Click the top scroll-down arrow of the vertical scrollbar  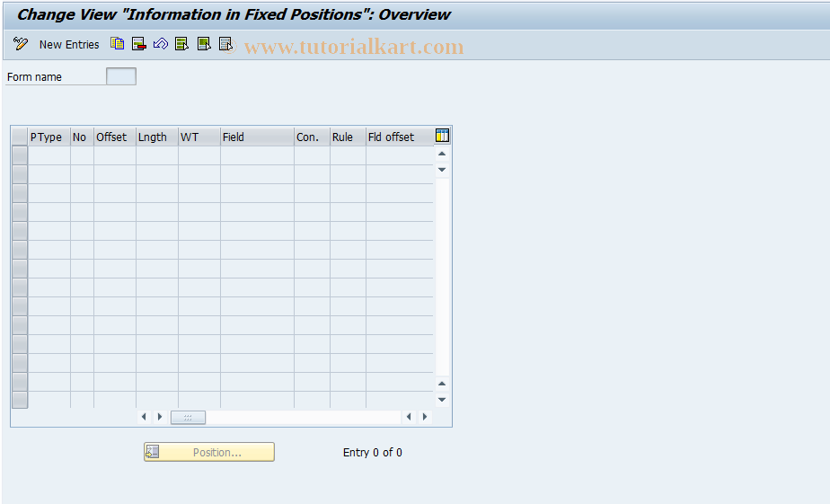pyautogui.click(x=442, y=170)
